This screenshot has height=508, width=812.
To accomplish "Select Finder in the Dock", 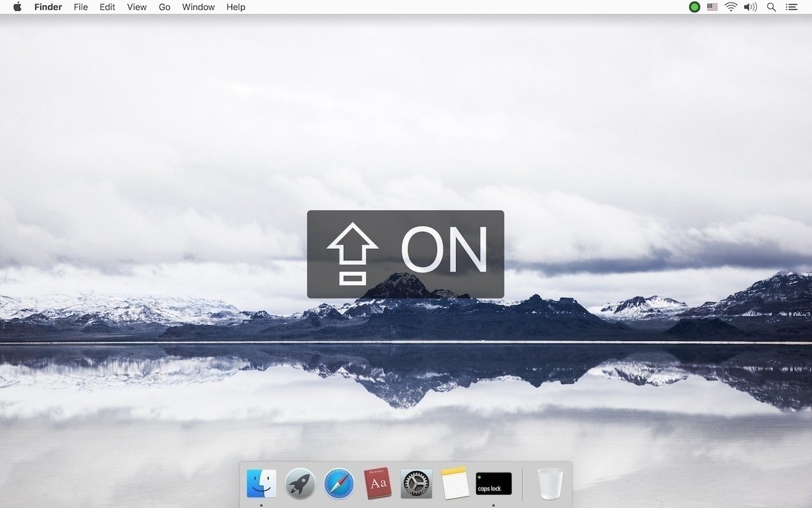I will (x=261, y=483).
